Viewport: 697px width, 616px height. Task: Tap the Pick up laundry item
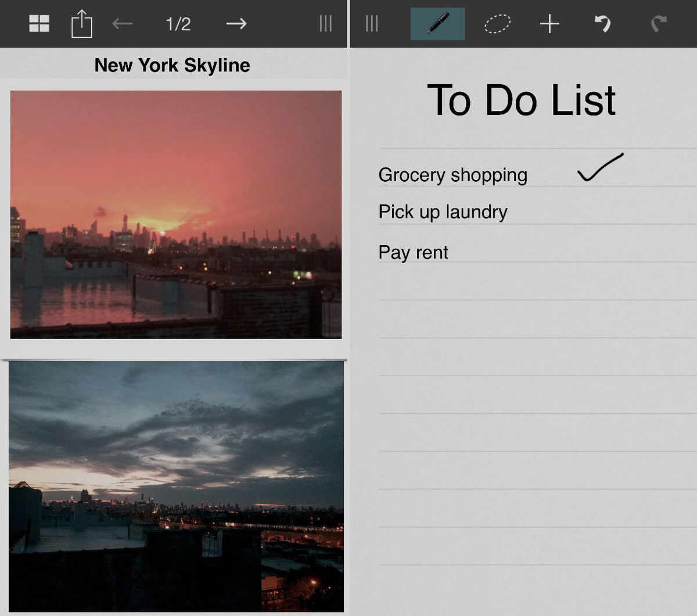443,212
